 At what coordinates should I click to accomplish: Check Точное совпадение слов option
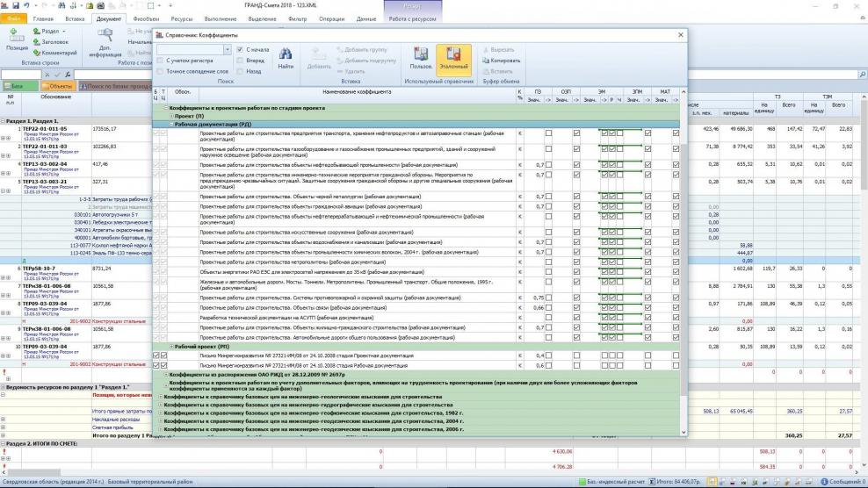[x=161, y=71]
